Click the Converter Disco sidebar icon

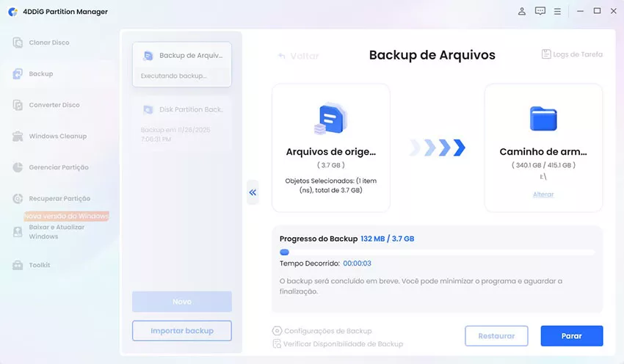(18, 105)
